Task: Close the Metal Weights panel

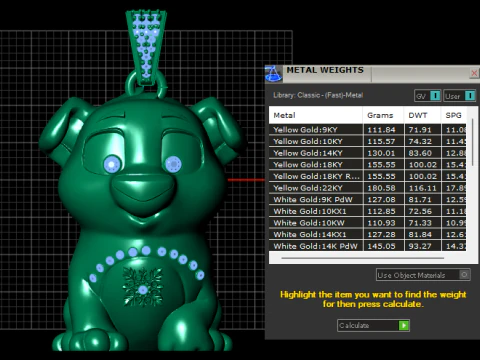Action: click(474, 73)
